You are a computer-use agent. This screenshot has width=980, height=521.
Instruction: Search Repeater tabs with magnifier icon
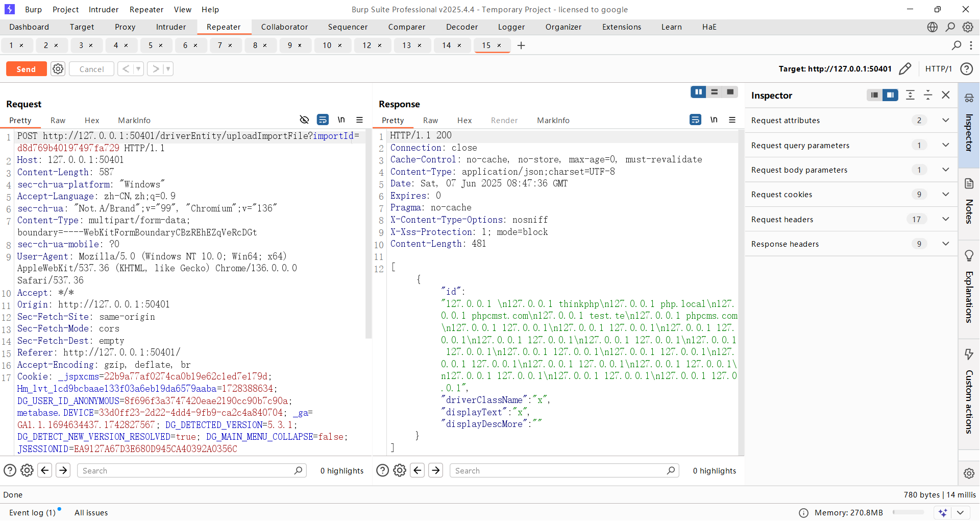coord(957,45)
